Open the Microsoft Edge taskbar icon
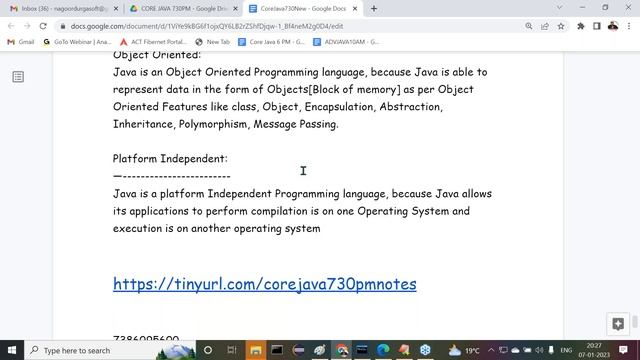This screenshot has height=360, width=640. [383, 350]
